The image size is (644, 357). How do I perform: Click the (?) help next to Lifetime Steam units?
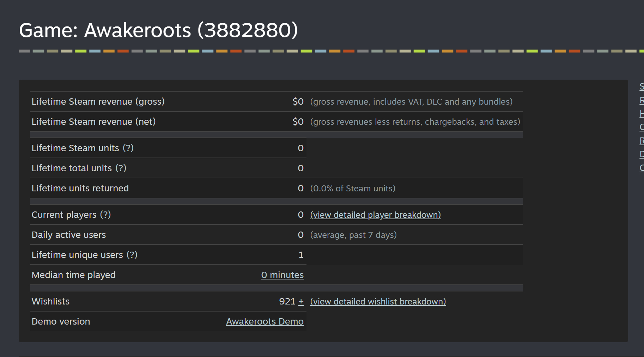pos(128,148)
